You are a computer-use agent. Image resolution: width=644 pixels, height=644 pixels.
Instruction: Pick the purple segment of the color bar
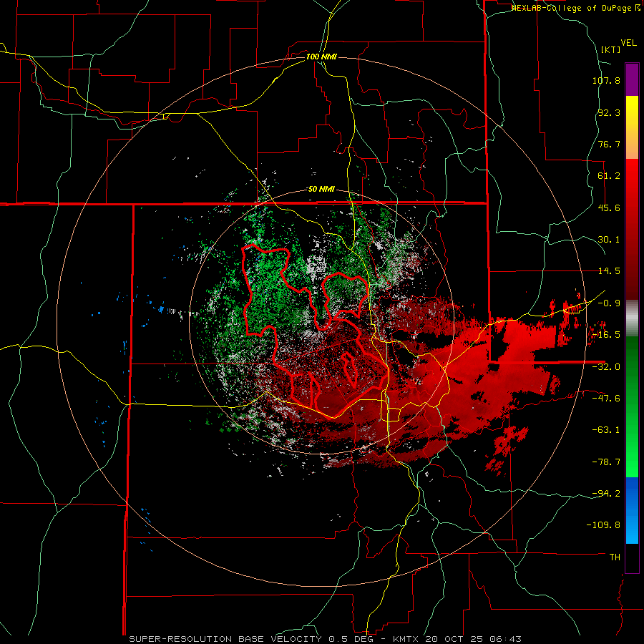[x=632, y=79]
